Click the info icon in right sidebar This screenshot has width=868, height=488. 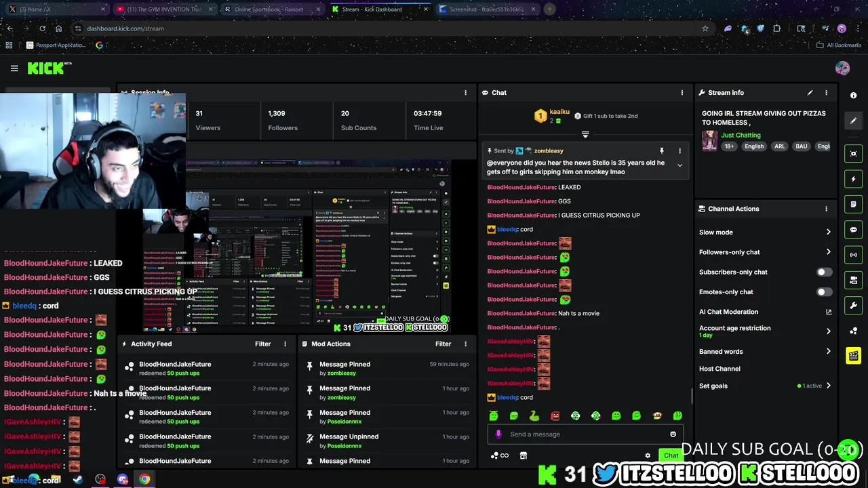853,96
